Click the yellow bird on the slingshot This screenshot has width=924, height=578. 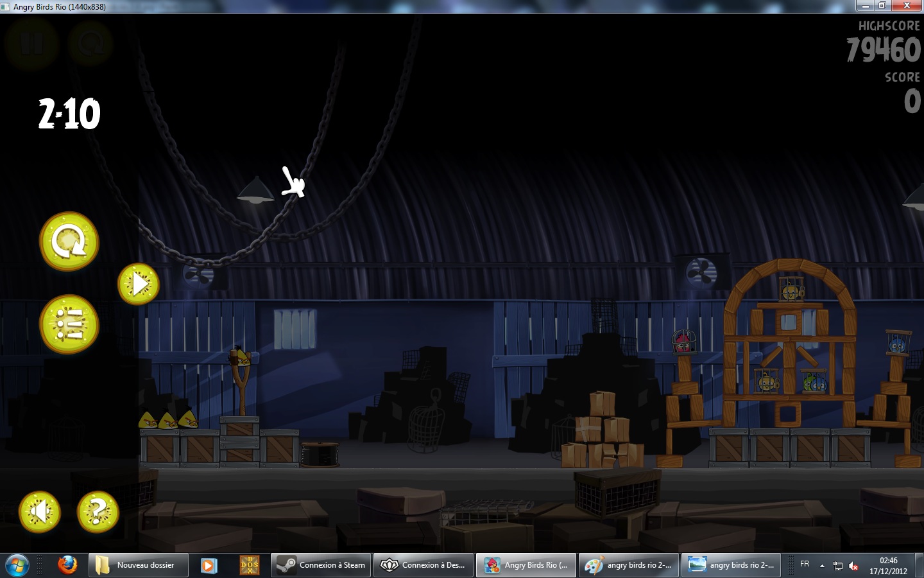click(x=241, y=356)
